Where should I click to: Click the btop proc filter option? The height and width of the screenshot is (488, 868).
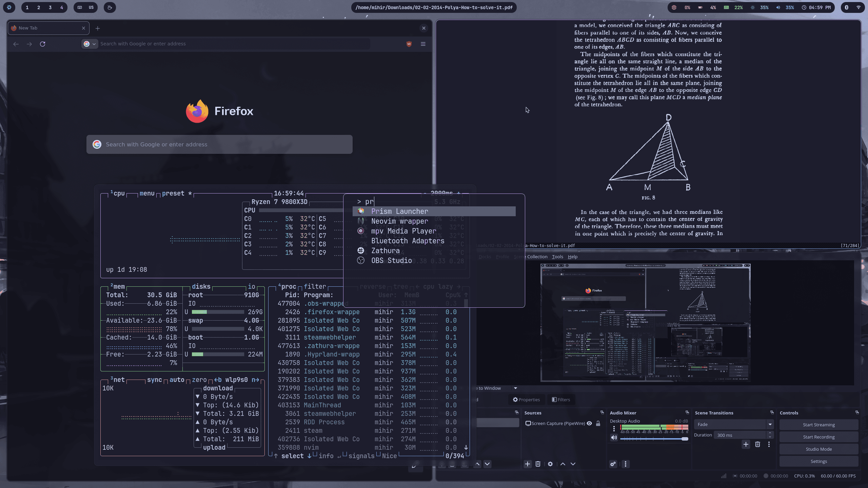pyautogui.click(x=315, y=287)
